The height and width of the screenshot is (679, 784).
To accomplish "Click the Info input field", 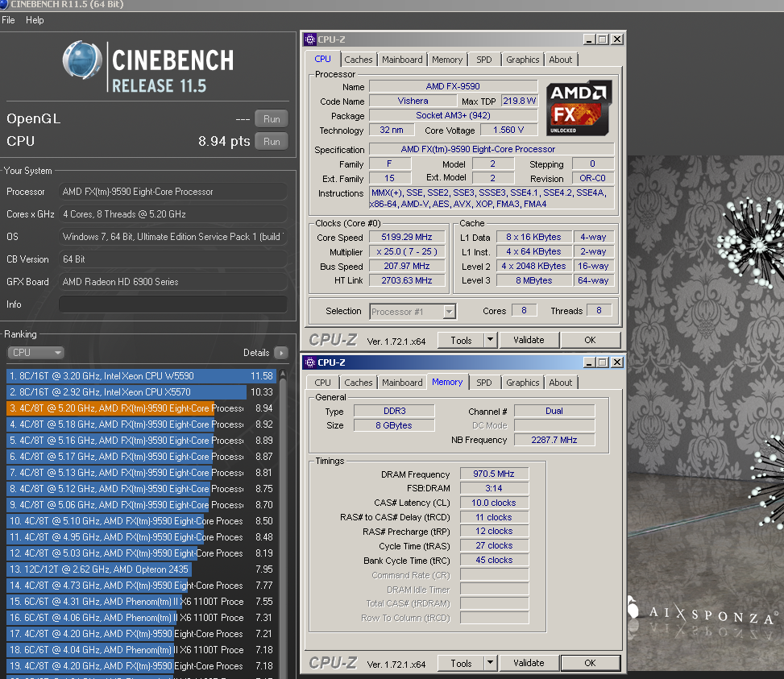I will coord(173,304).
